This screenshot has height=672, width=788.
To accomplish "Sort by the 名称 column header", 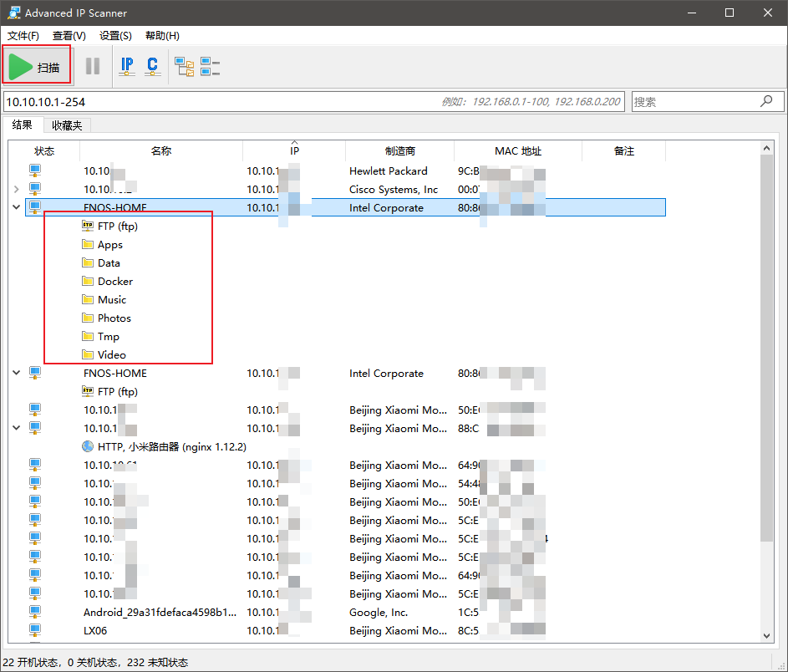I will tap(161, 150).
